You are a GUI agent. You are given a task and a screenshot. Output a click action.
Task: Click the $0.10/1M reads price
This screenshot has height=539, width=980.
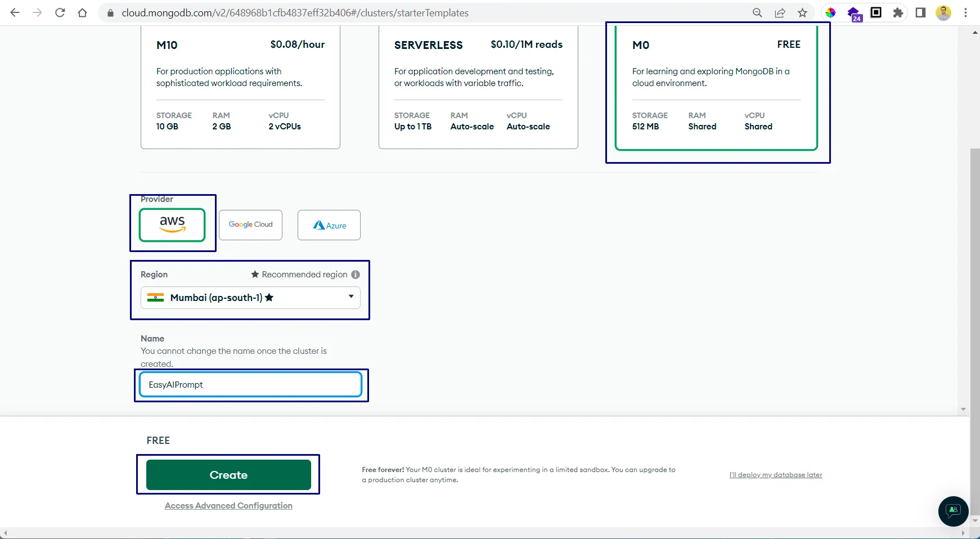pos(527,44)
